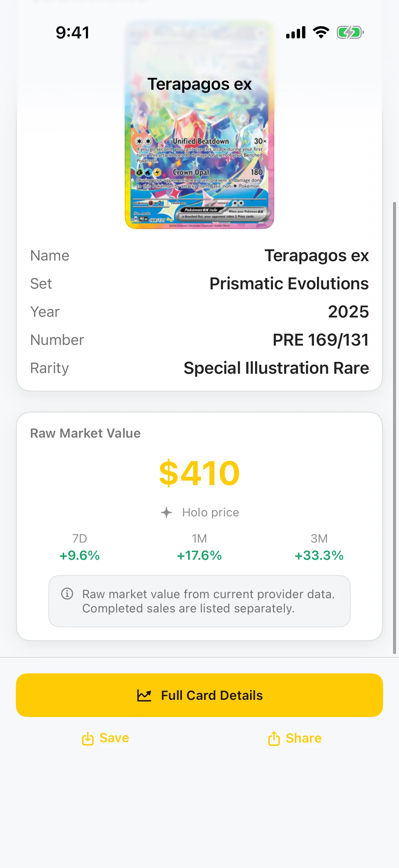Tap the year 2025 value
This screenshot has height=868, width=399.
(348, 312)
